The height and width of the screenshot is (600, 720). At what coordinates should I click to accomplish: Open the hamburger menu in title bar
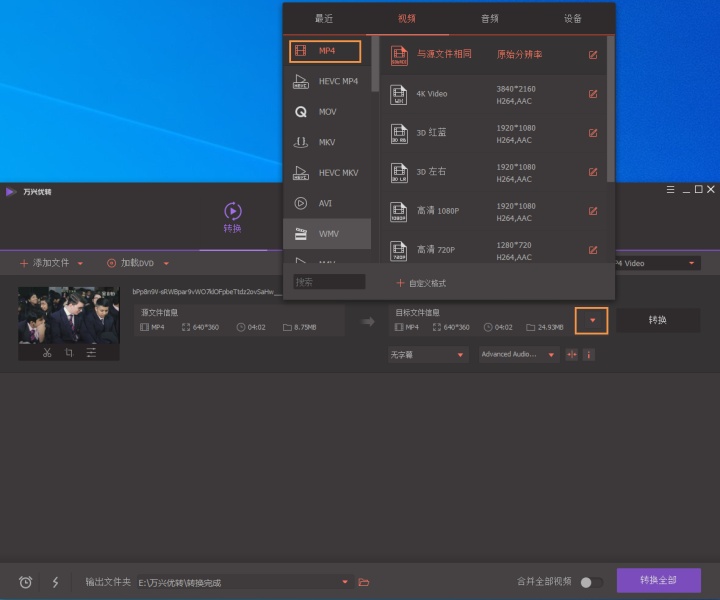click(x=670, y=190)
